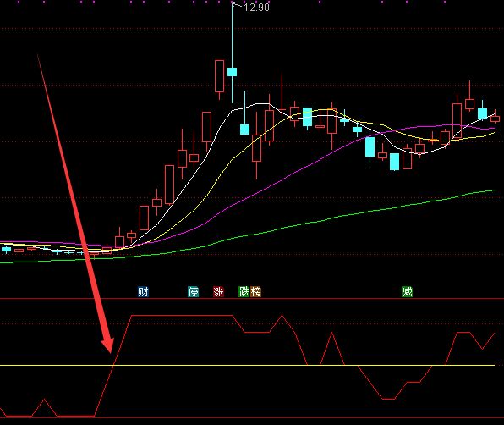Click the tallest red hollow candle near peak
The image size is (504, 425).
coord(220,76)
